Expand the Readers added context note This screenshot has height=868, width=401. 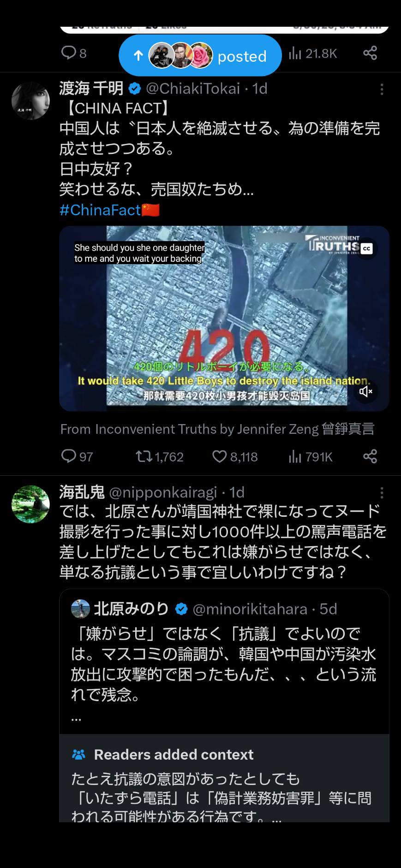[x=224, y=779]
